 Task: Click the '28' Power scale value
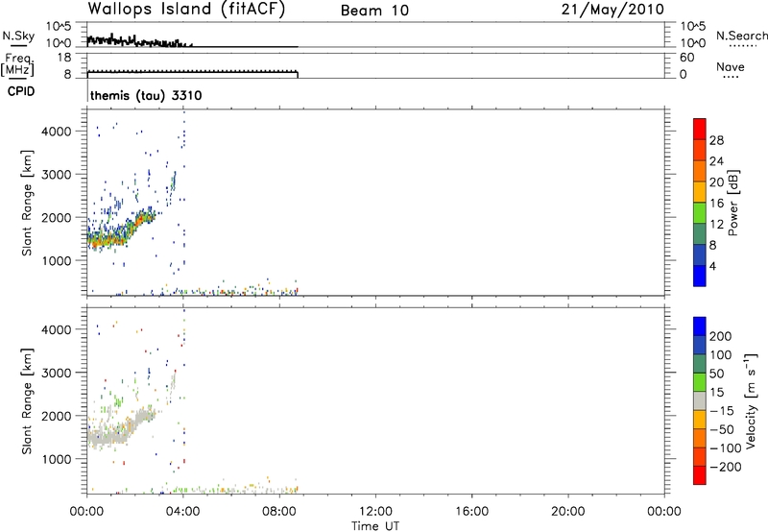tap(716, 140)
